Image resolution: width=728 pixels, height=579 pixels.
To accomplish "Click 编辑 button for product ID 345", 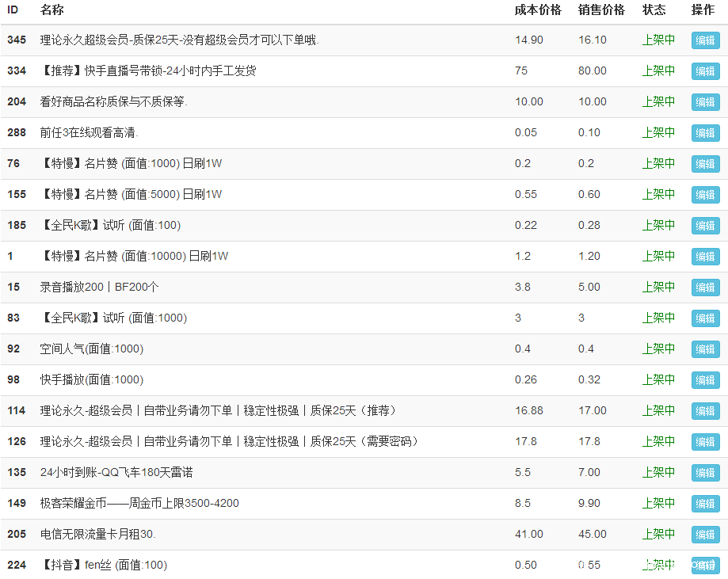I will 705,40.
